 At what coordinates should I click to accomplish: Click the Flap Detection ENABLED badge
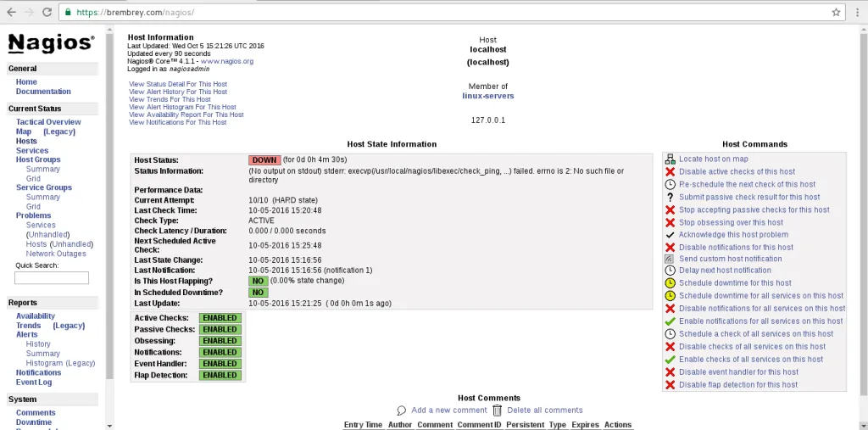coord(220,375)
